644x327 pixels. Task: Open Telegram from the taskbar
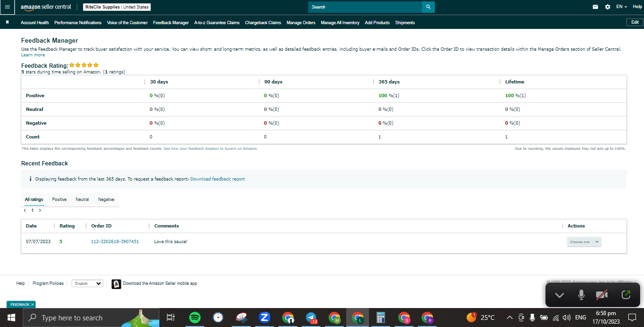(311, 318)
